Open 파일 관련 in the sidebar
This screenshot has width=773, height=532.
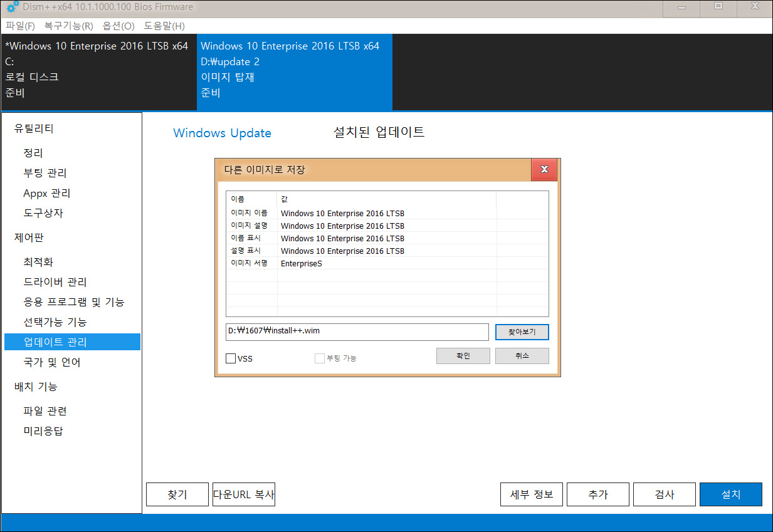pyautogui.click(x=45, y=411)
